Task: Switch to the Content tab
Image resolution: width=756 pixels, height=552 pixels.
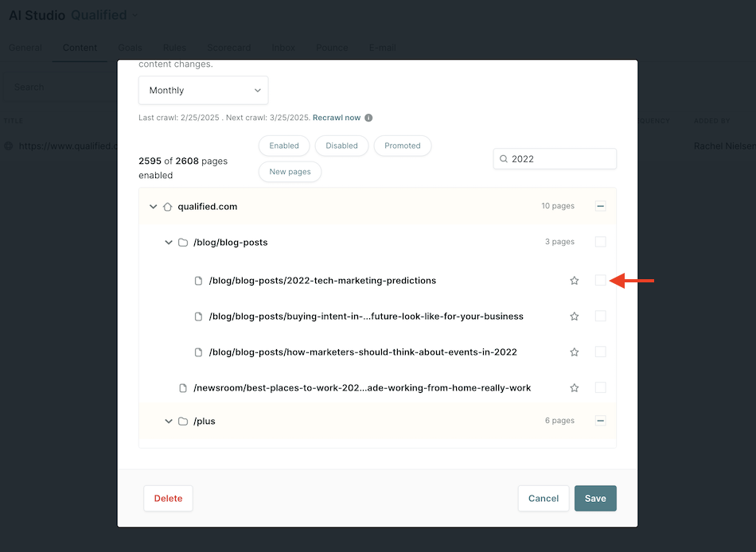Action: [x=80, y=48]
